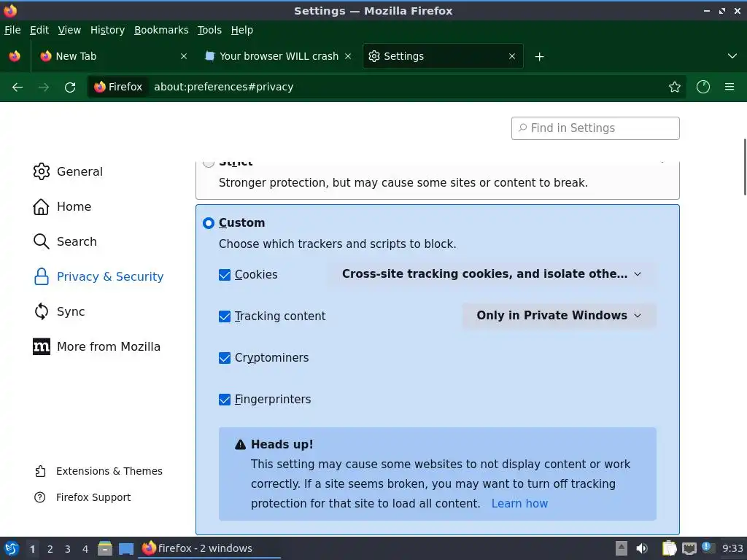Open Firefox Support help link
Image resolution: width=747 pixels, height=560 pixels.
point(82,497)
